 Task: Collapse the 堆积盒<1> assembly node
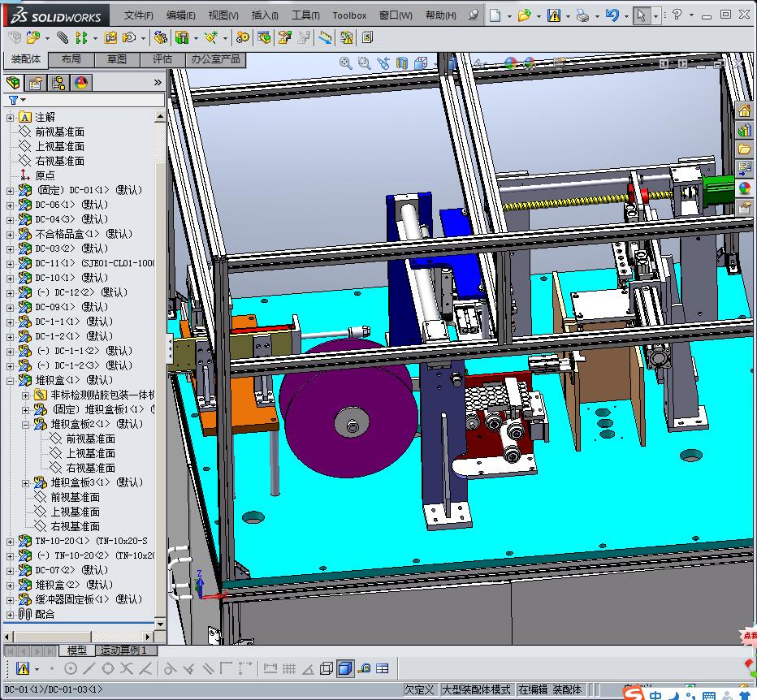[x=10, y=381]
